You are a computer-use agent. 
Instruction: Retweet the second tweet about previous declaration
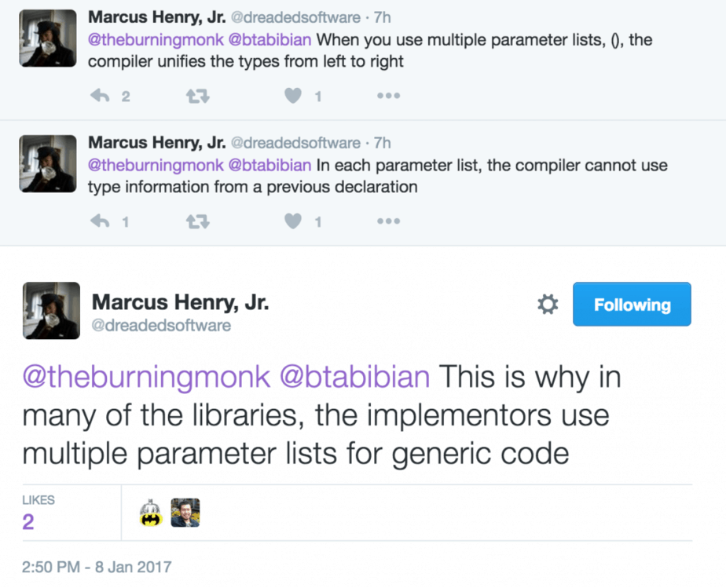click(x=196, y=222)
